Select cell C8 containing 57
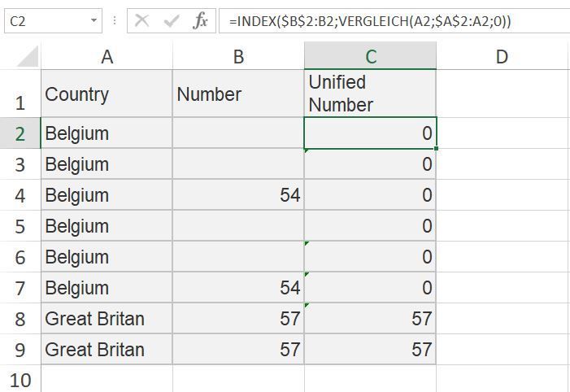570x392 pixels. (370, 319)
